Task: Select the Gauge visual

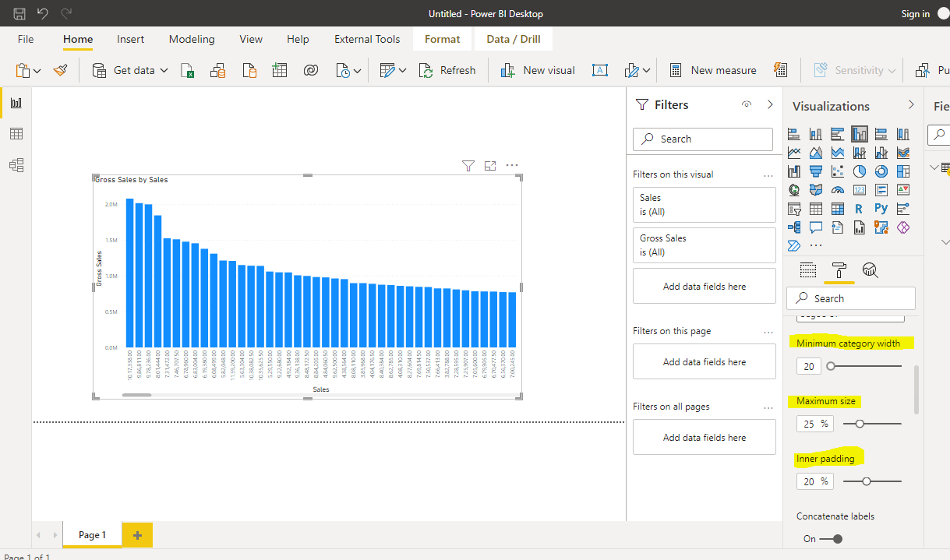Action: tap(838, 189)
